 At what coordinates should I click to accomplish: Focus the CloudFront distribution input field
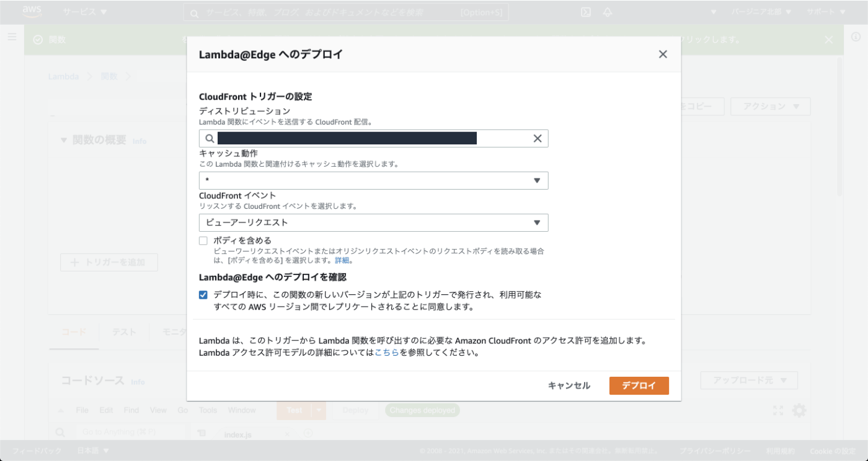click(373, 138)
